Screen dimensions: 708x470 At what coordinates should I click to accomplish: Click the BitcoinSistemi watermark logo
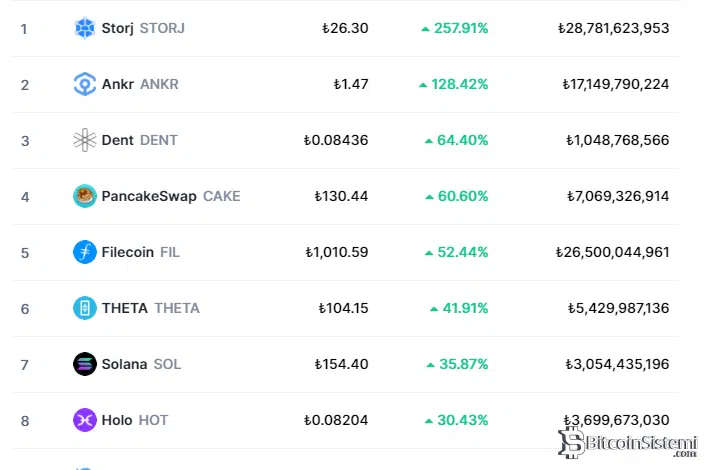click(628, 441)
